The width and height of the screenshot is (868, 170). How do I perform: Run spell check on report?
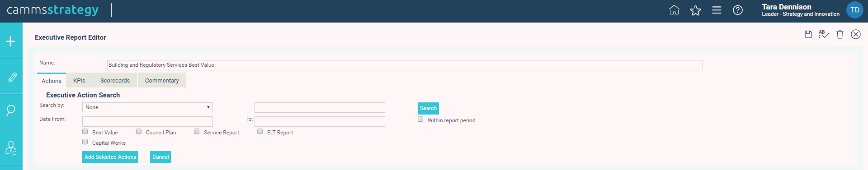824,34
